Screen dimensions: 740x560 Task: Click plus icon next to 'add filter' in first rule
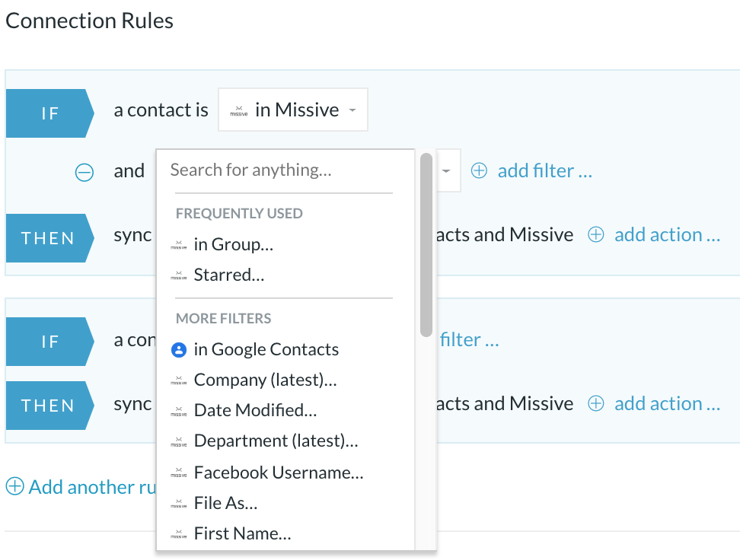pyautogui.click(x=479, y=170)
